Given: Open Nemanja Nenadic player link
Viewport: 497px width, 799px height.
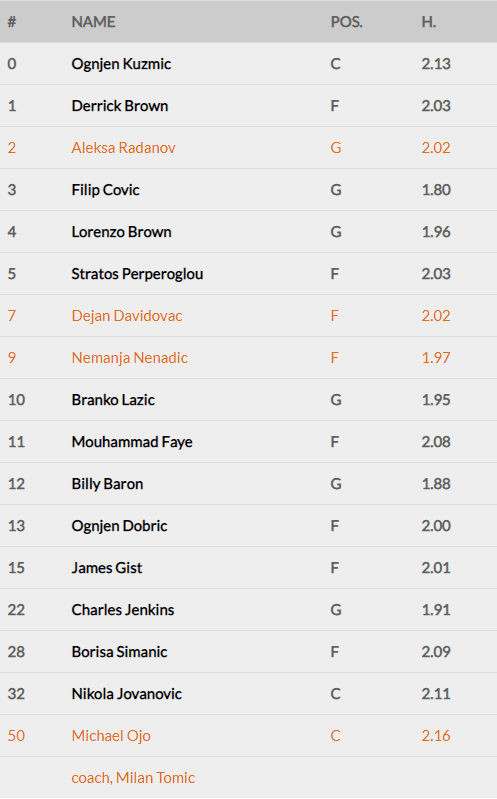Looking at the screenshot, I should coord(129,358).
